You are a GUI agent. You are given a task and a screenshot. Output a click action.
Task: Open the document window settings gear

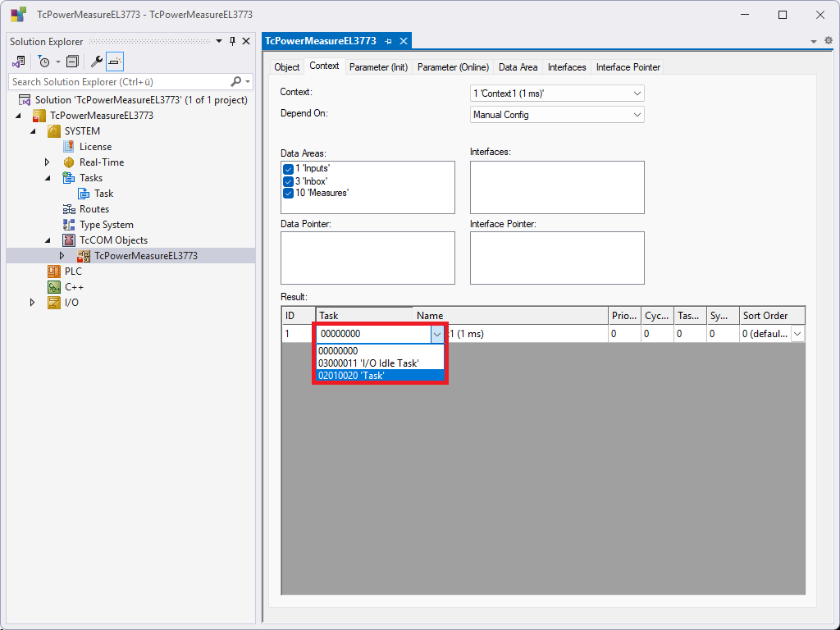(829, 41)
